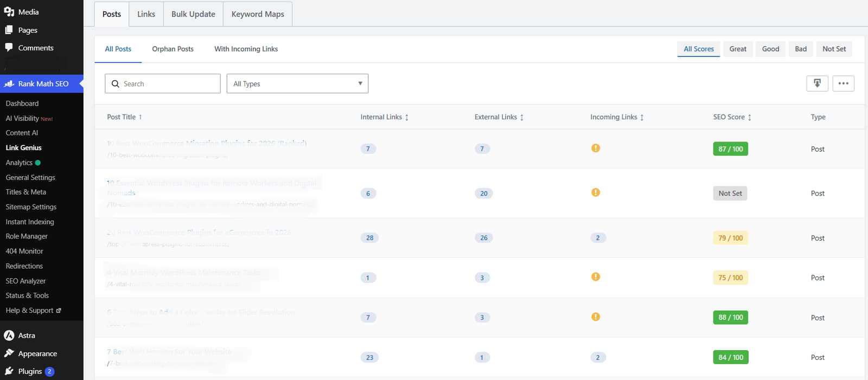
Task: Click inside the Search input field
Action: 163,83
